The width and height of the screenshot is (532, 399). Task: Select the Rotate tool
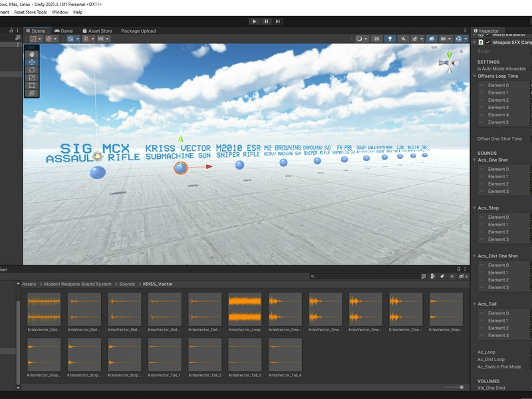pos(32,70)
